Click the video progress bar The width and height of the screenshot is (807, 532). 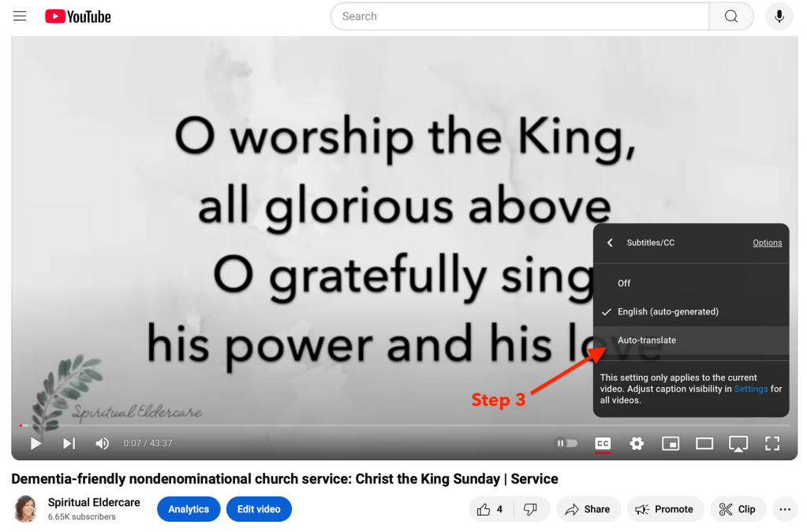tap(404, 426)
